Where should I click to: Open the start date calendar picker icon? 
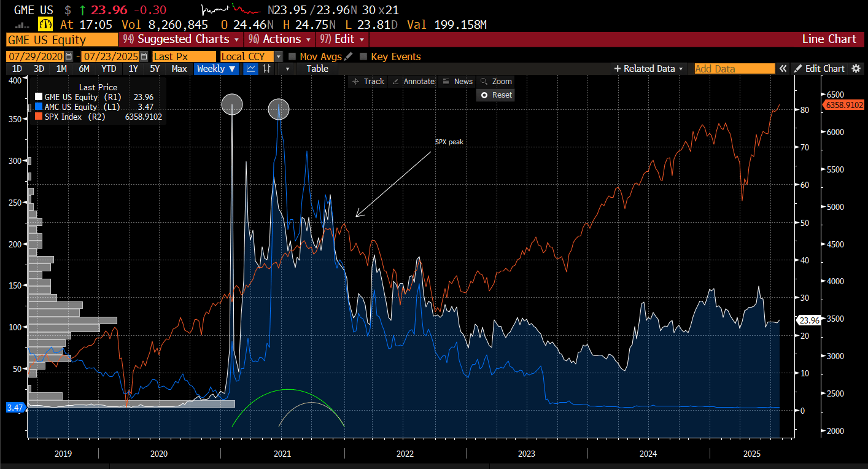pos(69,56)
